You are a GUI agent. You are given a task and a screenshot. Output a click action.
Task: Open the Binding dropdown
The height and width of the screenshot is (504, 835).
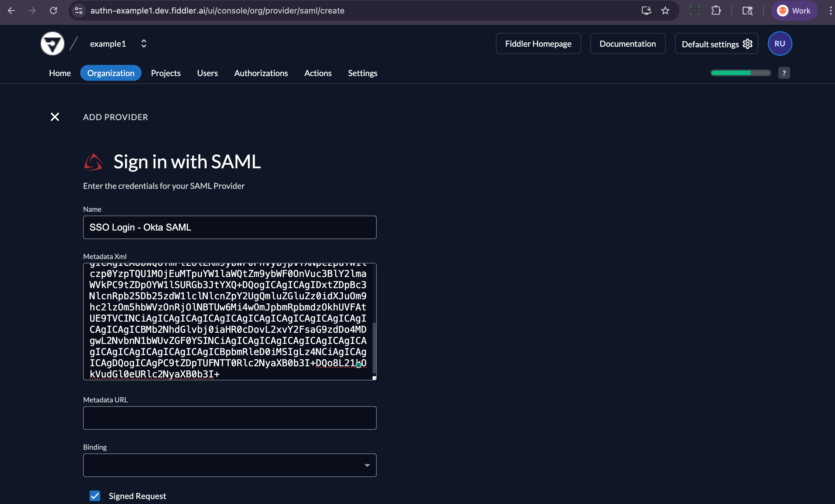click(x=367, y=465)
